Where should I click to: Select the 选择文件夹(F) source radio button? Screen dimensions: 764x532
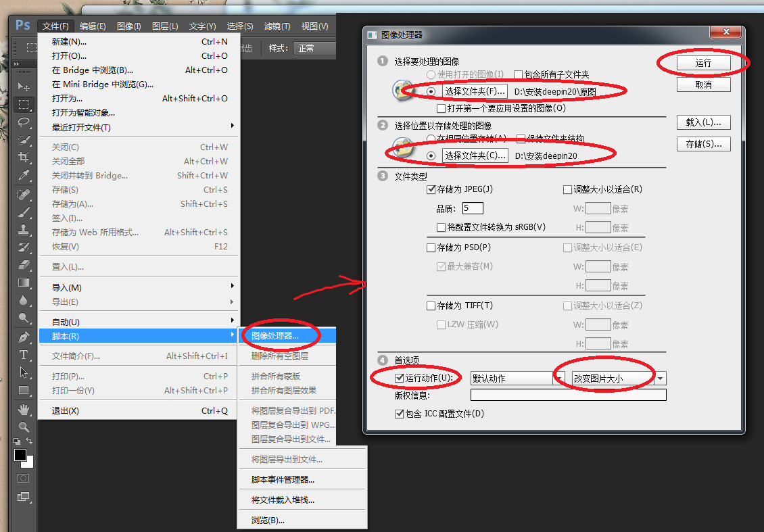pos(431,91)
